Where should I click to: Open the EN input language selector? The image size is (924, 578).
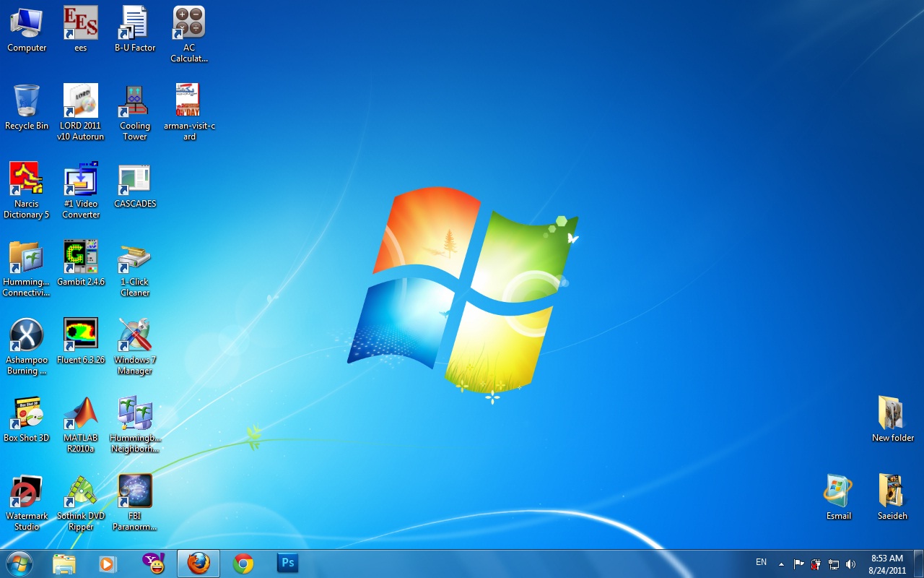761,562
